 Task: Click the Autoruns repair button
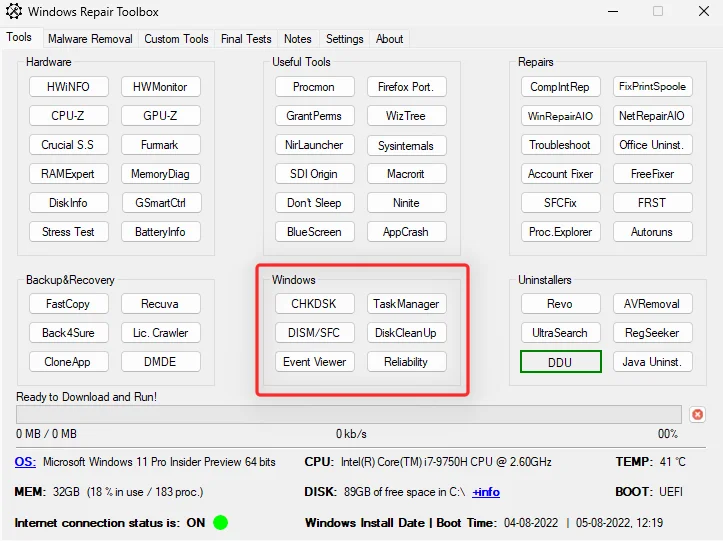coord(652,232)
